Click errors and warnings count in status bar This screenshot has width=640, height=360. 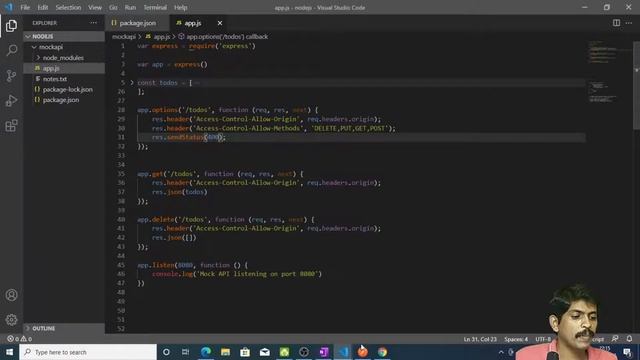pyautogui.click(x=19, y=339)
